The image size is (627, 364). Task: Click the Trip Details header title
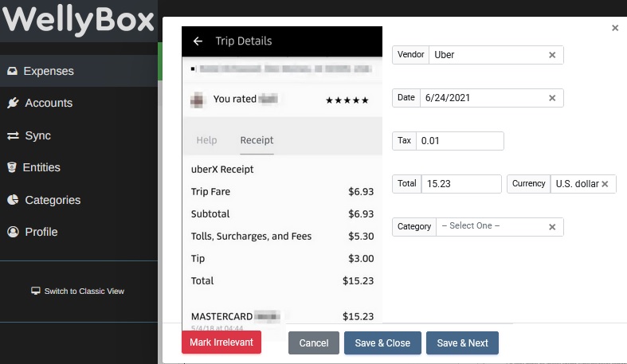[x=244, y=41]
